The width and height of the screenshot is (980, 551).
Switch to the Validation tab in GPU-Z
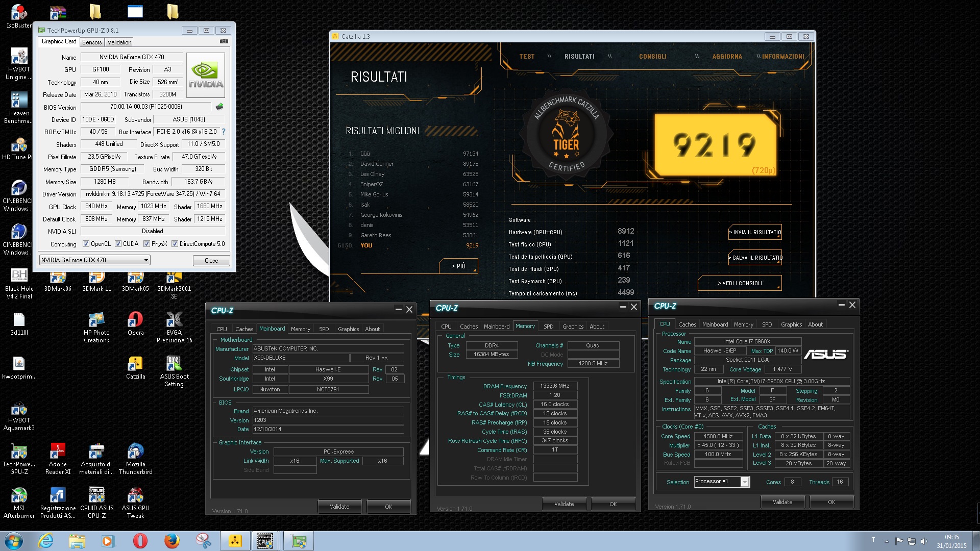119,42
